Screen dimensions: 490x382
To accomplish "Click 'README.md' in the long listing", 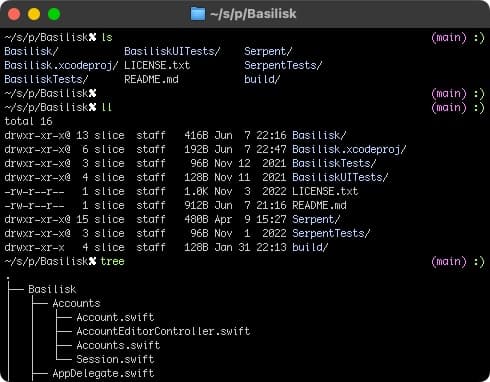I will click(319, 205).
